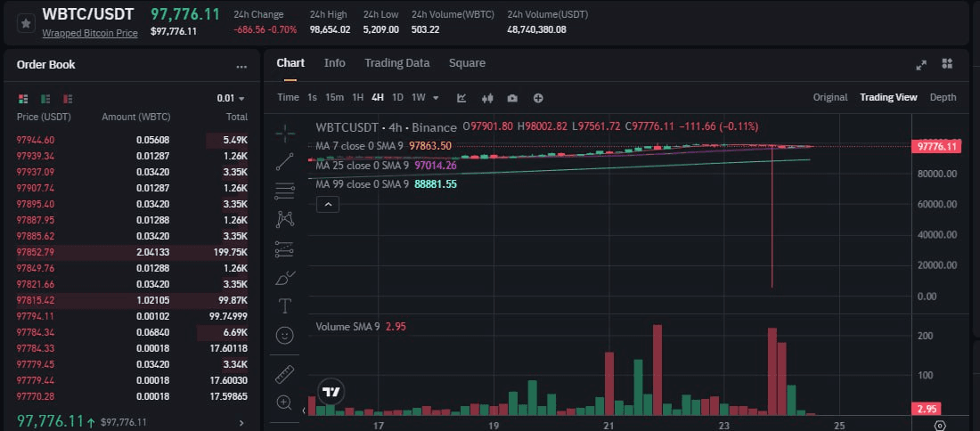
Task: Open multi-chart grid layout icon
Action: pos(947,64)
